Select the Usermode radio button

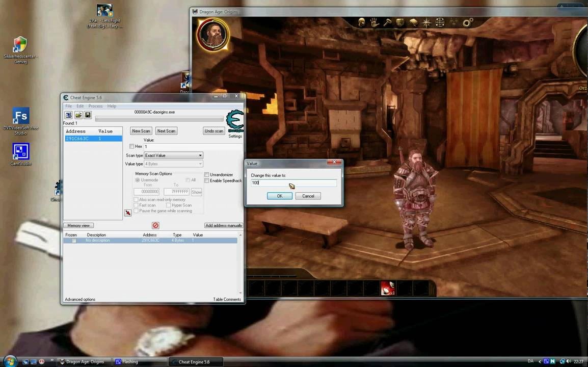pos(137,180)
